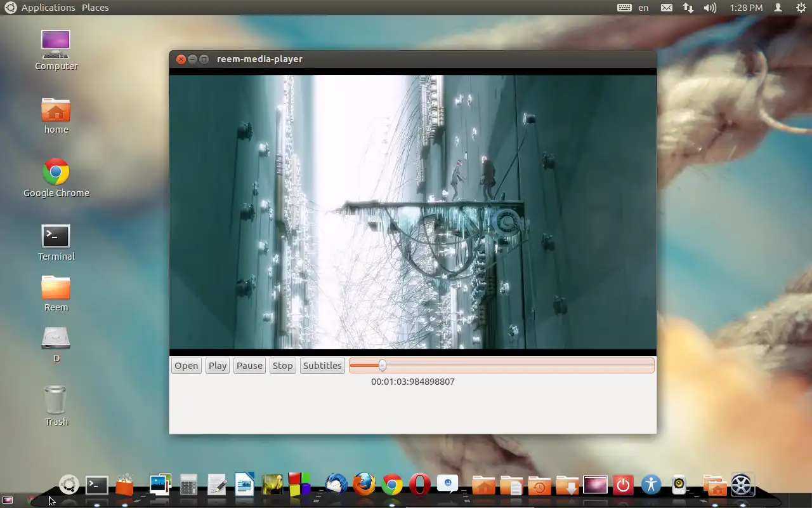The image size is (812, 508).
Task: Click the stacked home folders icon in dock
Action: pyautogui.click(x=714, y=485)
